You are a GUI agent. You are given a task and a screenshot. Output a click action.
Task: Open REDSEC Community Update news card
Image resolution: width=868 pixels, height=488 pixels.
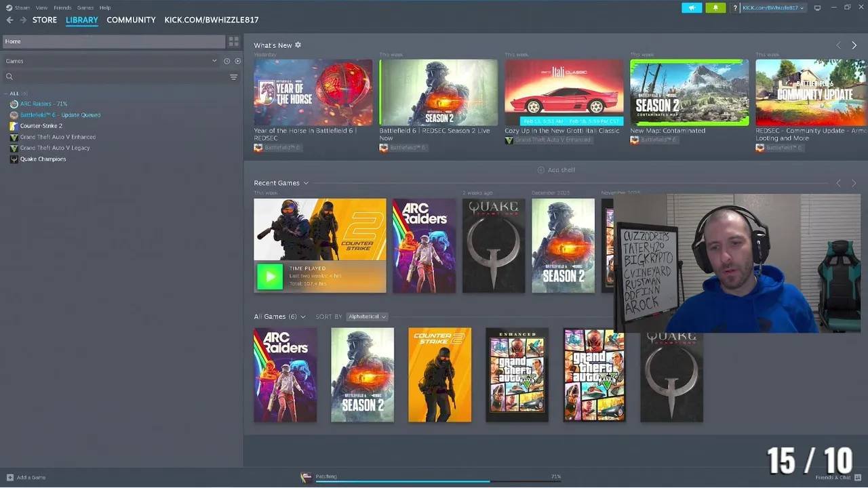coord(811,92)
